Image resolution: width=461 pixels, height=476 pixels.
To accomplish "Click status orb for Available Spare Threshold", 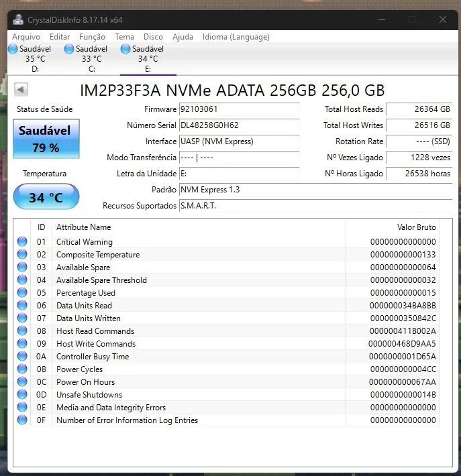I will tap(22, 280).
